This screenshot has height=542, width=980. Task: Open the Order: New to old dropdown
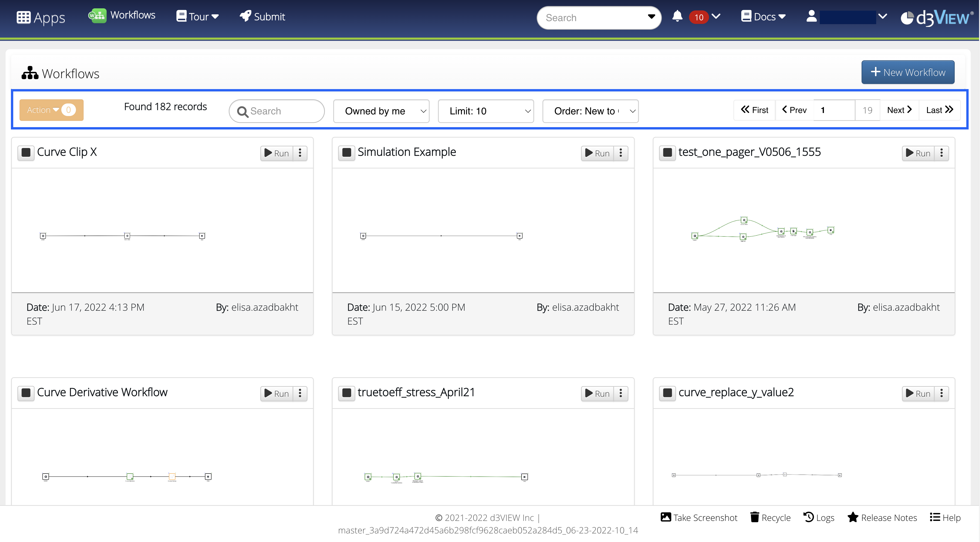tap(590, 111)
